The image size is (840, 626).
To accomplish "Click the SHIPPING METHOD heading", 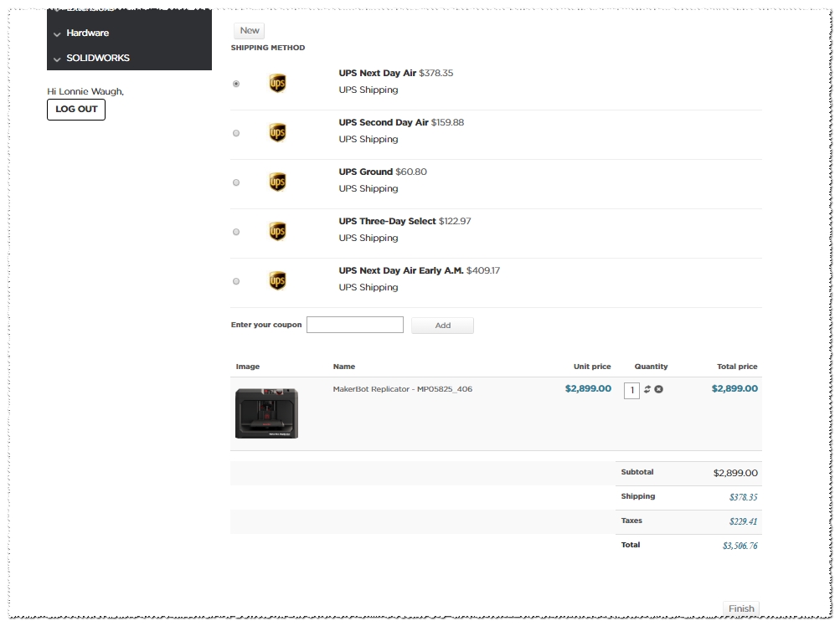I will [x=268, y=48].
